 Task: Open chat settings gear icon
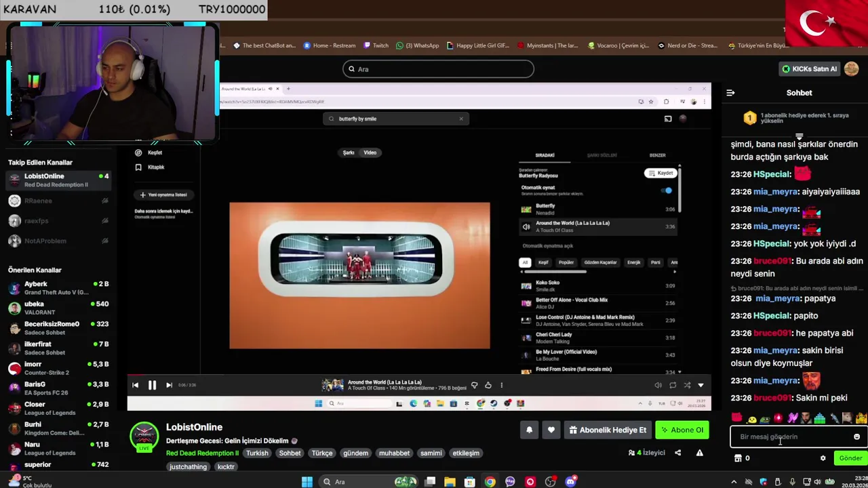click(823, 458)
